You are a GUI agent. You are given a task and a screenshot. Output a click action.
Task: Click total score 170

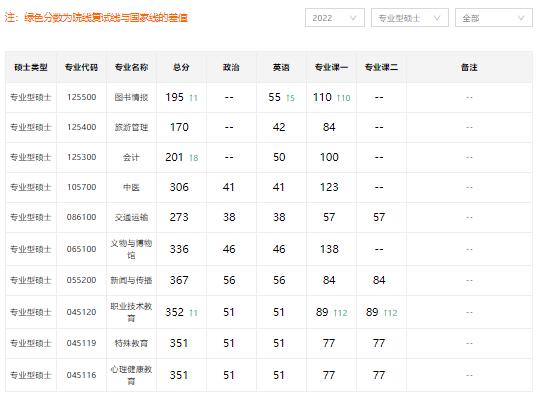click(x=179, y=127)
